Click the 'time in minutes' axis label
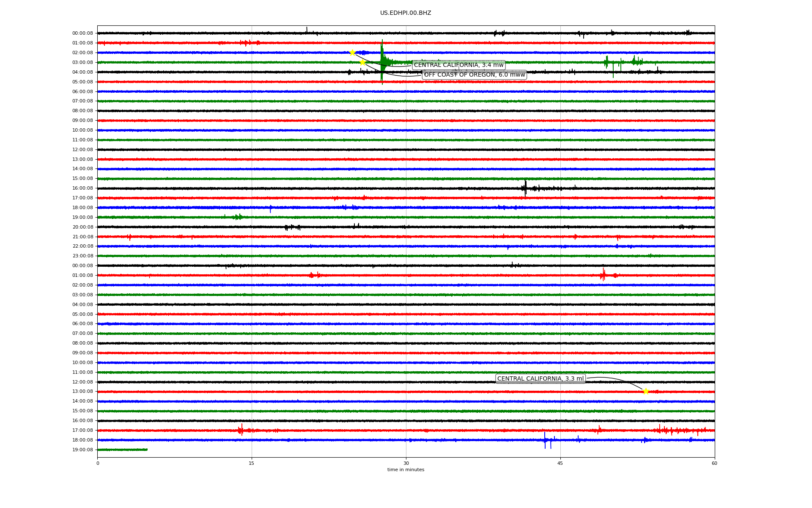812x508 pixels. pos(405,470)
